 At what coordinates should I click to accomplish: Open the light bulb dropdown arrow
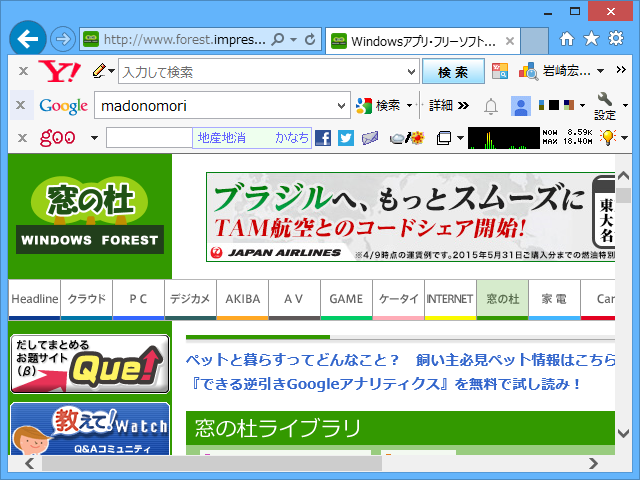click(624, 138)
